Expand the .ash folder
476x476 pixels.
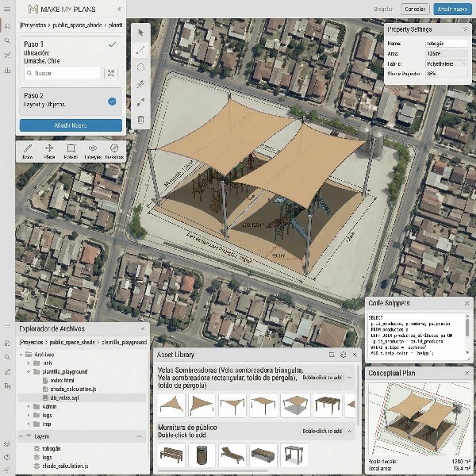pos(29,363)
